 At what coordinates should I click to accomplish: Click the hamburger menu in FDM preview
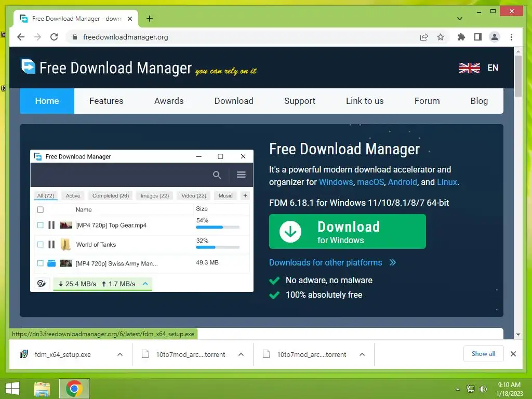pos(241,175)
